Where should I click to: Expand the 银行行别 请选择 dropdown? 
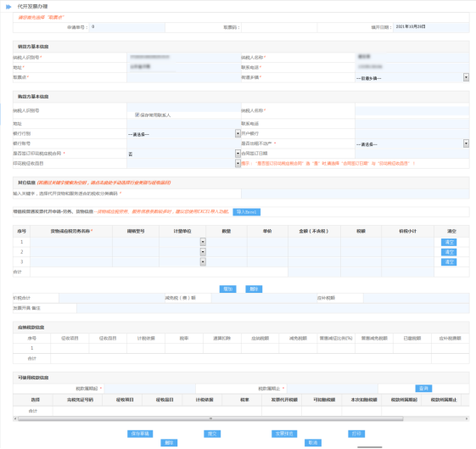click(x=238, y=133)
